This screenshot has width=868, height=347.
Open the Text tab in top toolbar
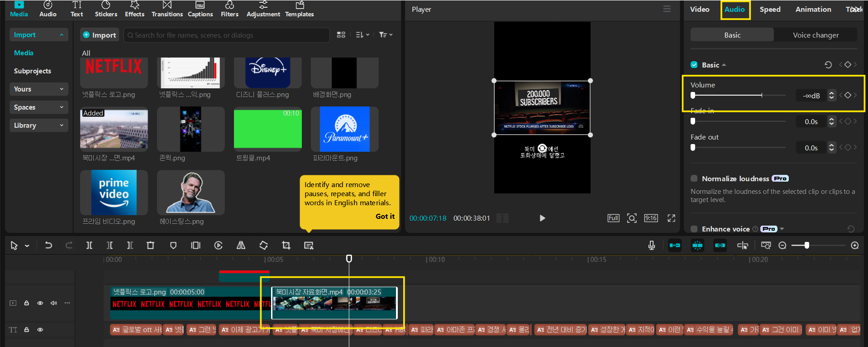(77, 9)
